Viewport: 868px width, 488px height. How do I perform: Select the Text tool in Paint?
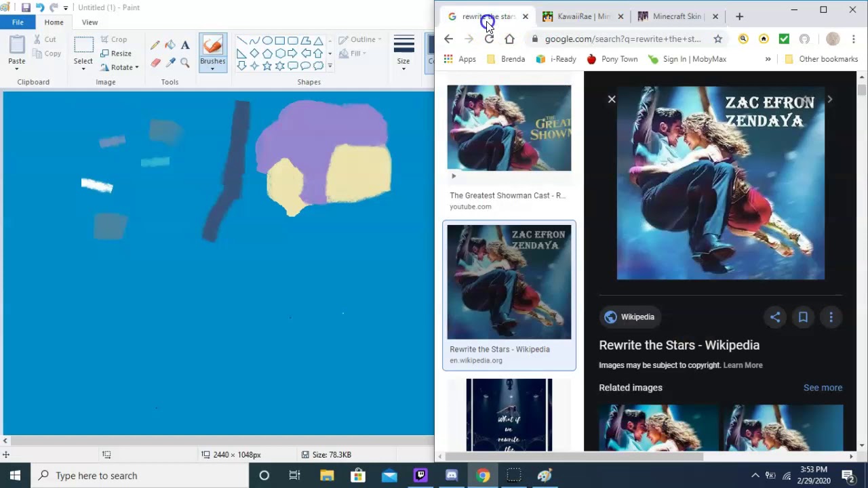(x=185, y=45)
